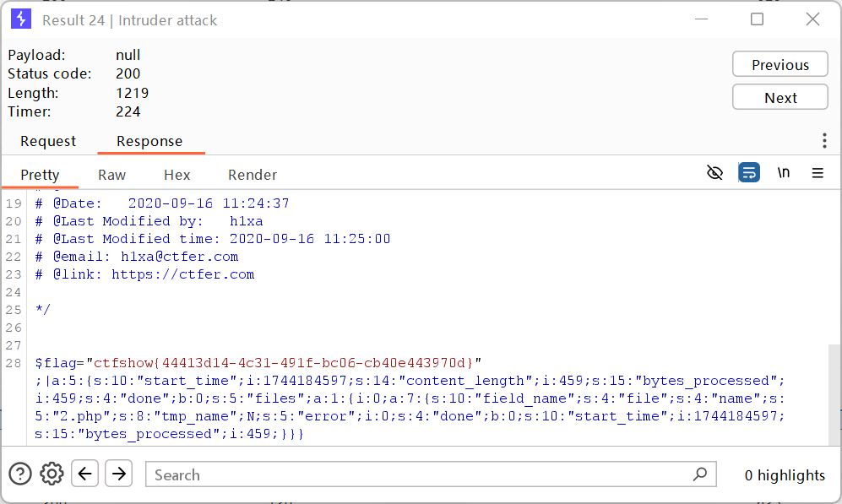This screenshot has height=504, width=842.
Task: Switch to the Request tab
Action: (48, 141)
